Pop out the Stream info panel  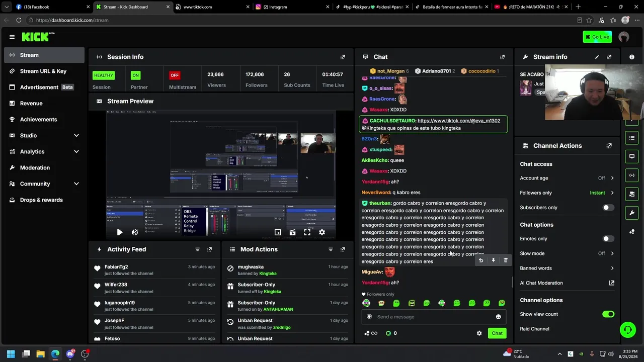[609, 57]
